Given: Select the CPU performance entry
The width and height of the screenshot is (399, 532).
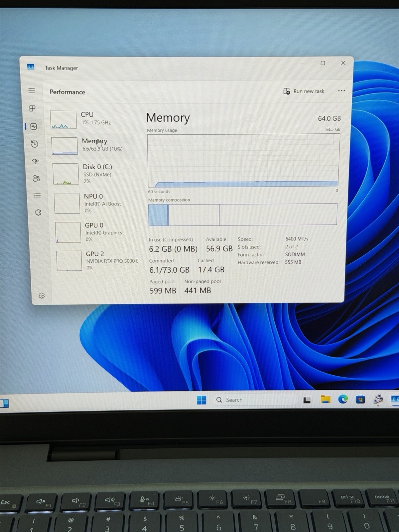Looking at the screenshot, I should pos(92,119).
